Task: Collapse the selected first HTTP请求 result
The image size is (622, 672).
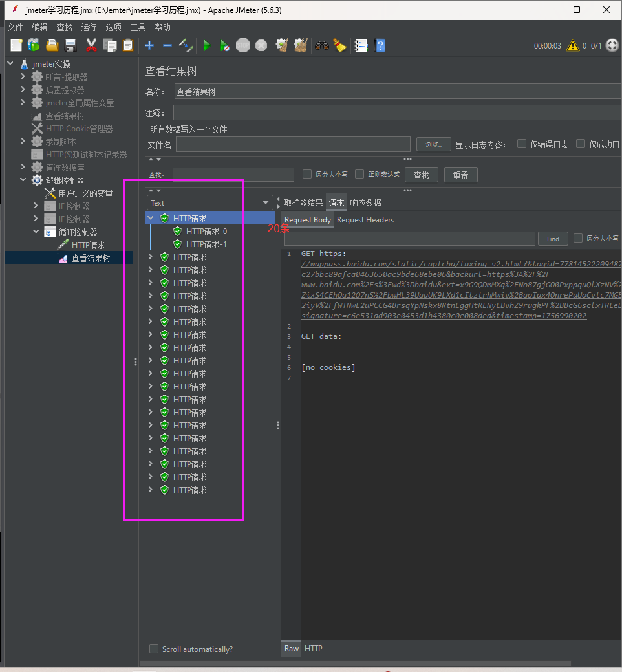Action: click(x=151, y=218)
